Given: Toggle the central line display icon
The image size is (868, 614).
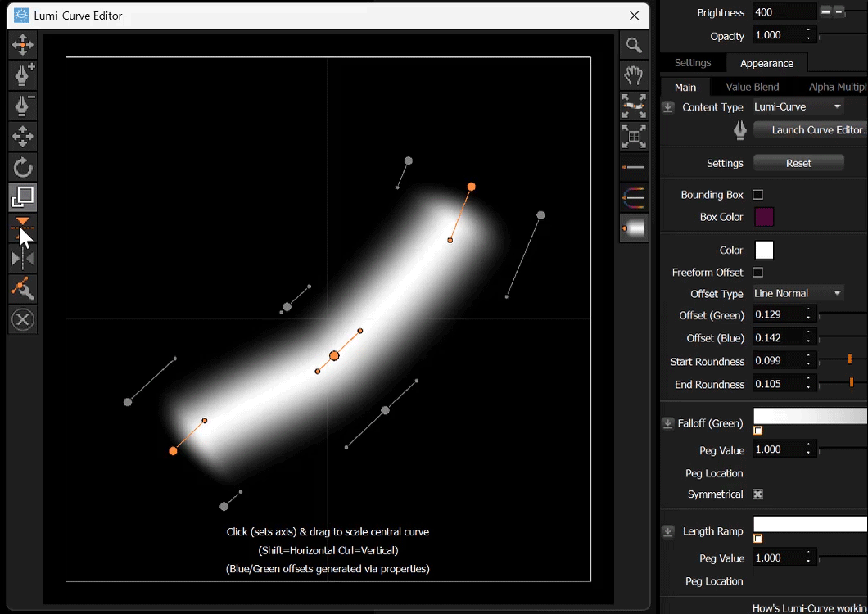Looking at the screenshot, I should point(634,167).
